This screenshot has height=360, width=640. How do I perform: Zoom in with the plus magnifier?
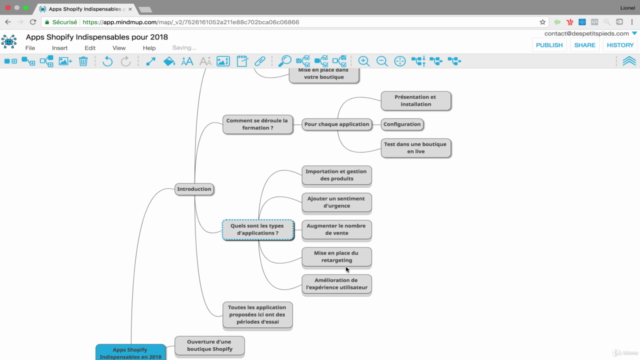pos(364,61)
